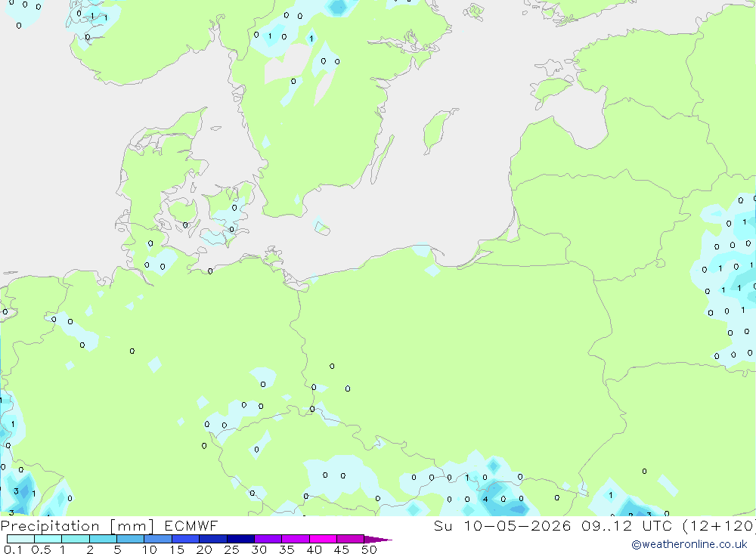Click the legend label "50"
This screenshot has height=554, width=756.
click(x=369, y=549)
